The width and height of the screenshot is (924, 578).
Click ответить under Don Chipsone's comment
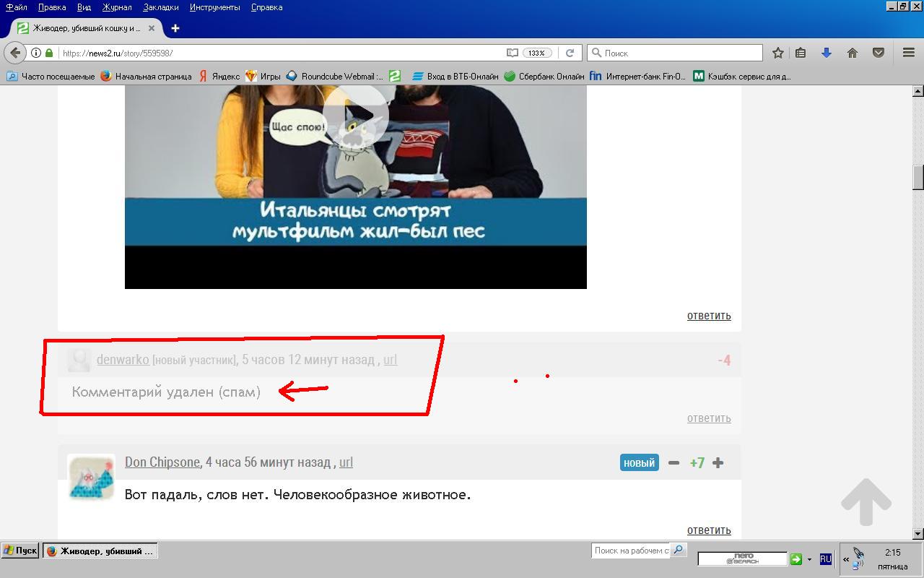coord(708,530)
